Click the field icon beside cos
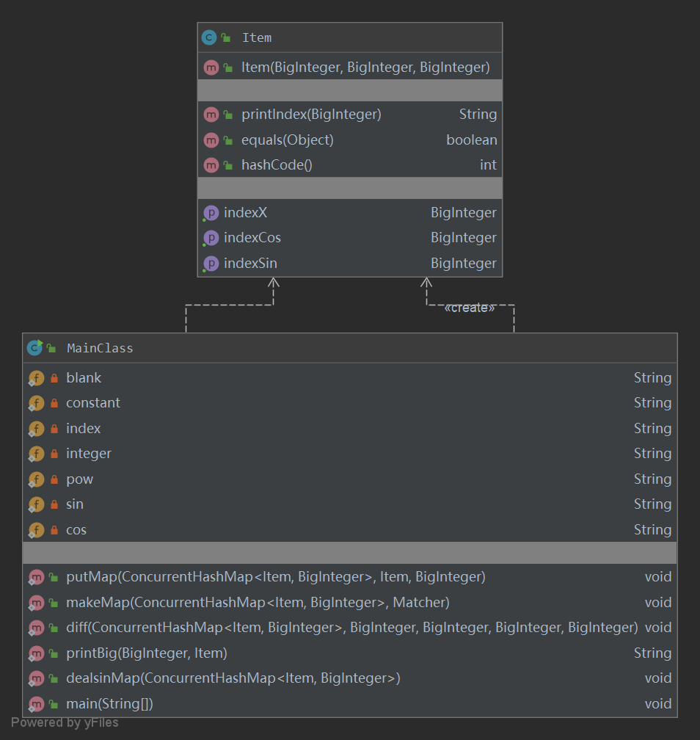 click(x=36, y=530)
